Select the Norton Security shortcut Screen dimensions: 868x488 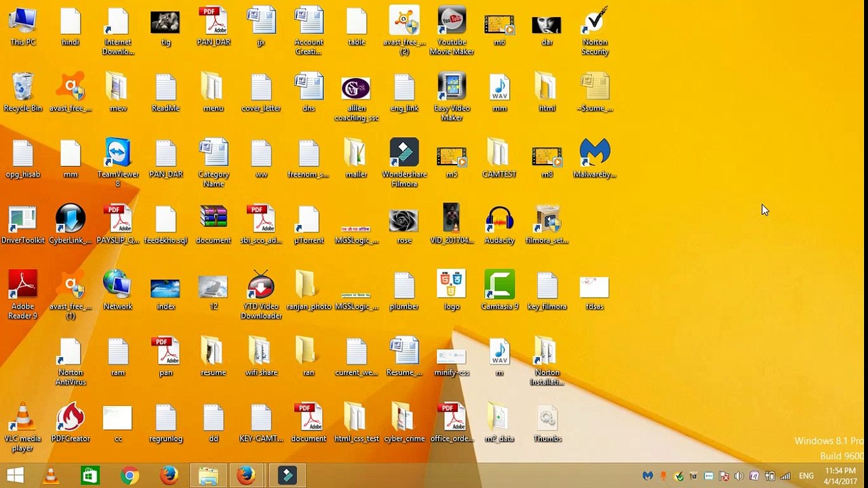pos(595,31)
